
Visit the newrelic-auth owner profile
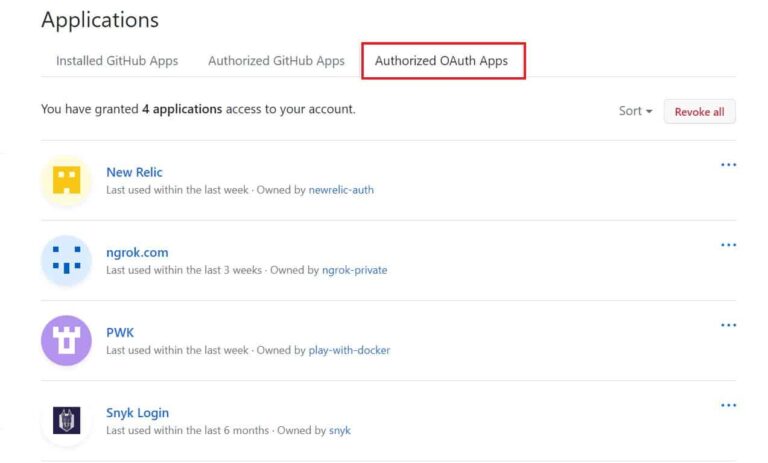point(341,190)
